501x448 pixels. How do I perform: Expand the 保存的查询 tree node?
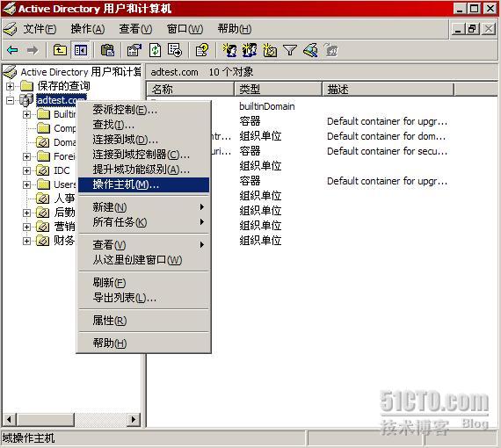click(11, 86)
